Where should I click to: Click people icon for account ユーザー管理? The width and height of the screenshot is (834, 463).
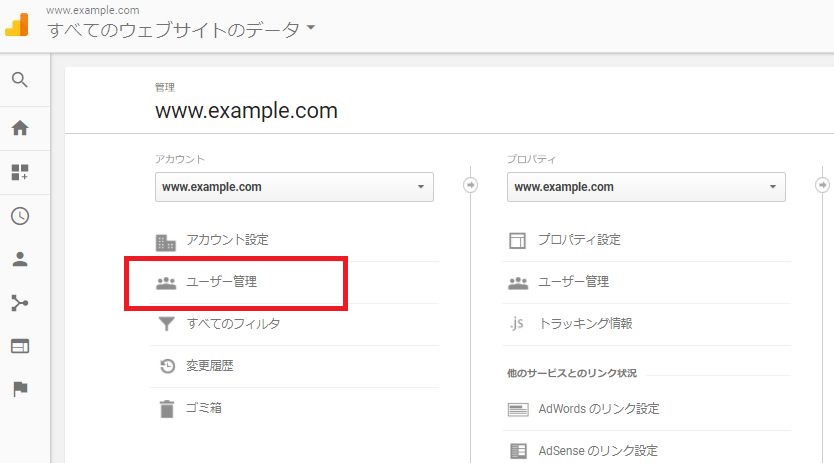(x=166, y=283)
